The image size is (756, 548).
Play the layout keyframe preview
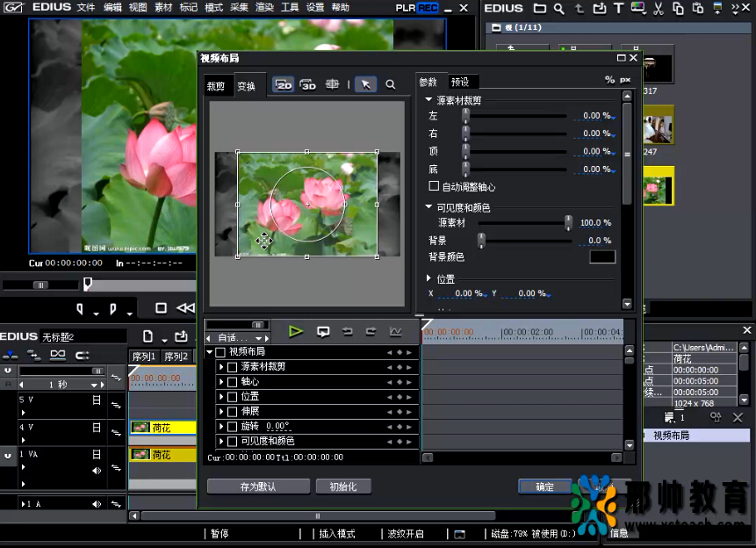point(296,331)
